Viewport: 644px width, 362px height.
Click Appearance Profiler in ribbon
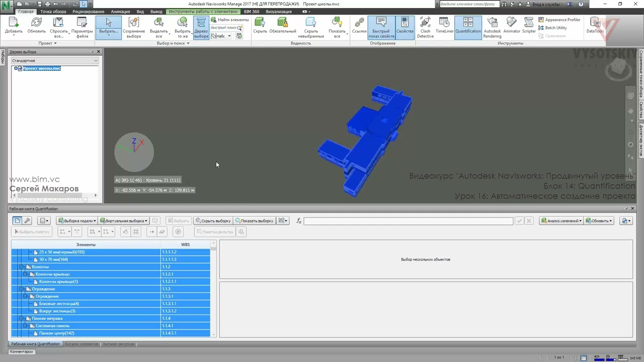pyautogui.click(x=559, y=20)
